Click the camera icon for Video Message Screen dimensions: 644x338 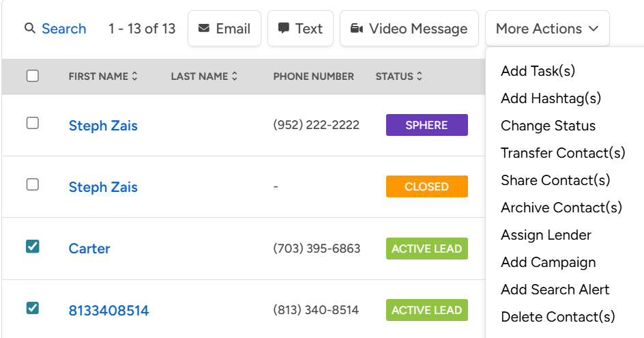pyautogui.click(x=356, y=29)
